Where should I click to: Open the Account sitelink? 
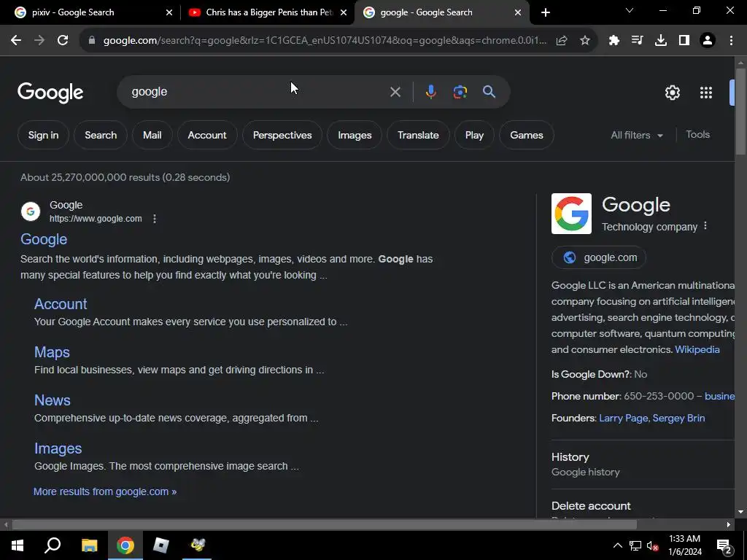(61, 304)
